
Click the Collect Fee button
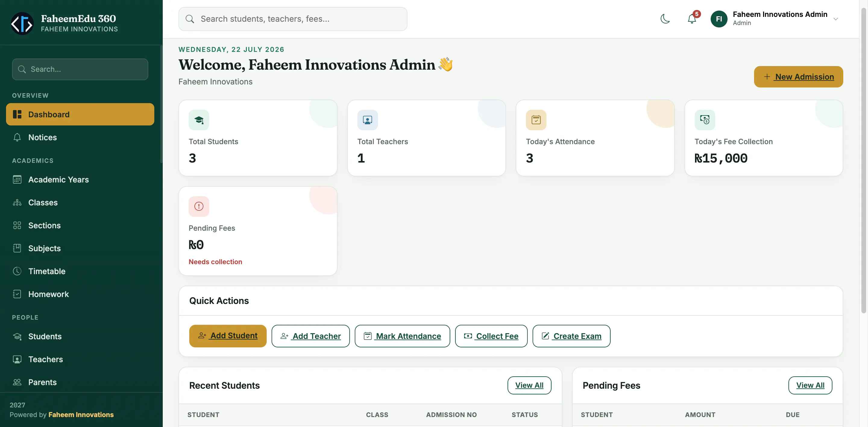click(491, 336)
